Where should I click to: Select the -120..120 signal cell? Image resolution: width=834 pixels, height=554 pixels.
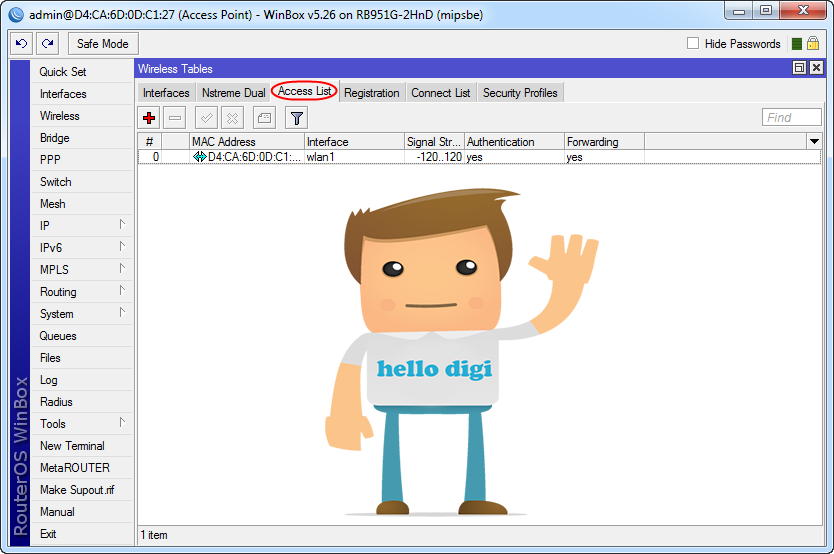pos(435,157)
